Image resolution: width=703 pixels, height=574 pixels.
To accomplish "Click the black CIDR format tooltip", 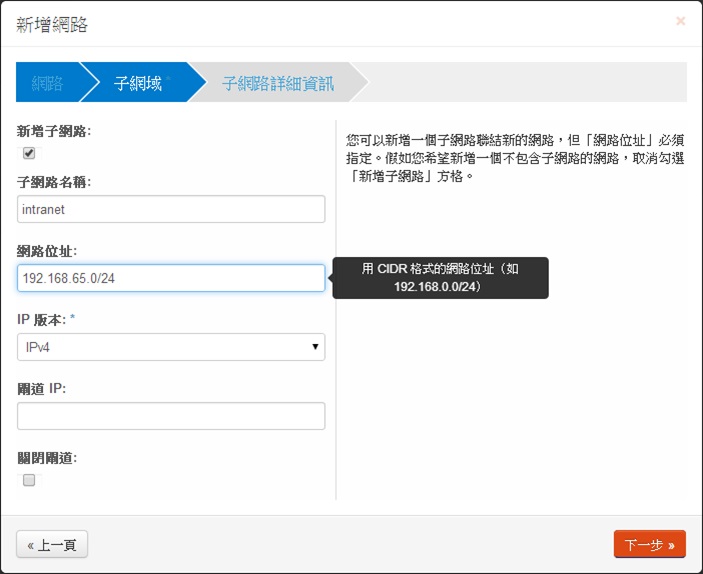I will 440,277.
